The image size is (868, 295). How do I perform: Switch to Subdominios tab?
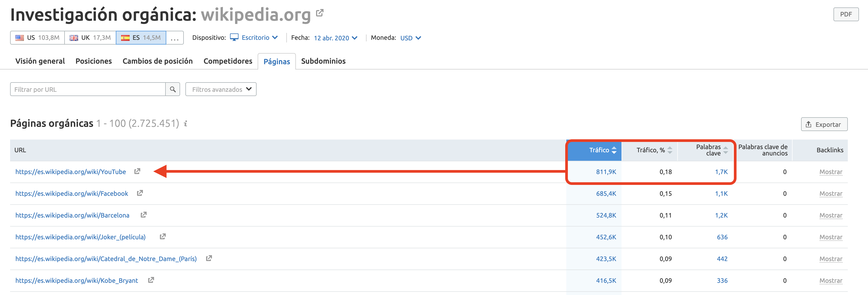pyautogui.click(x=323, y=61)
